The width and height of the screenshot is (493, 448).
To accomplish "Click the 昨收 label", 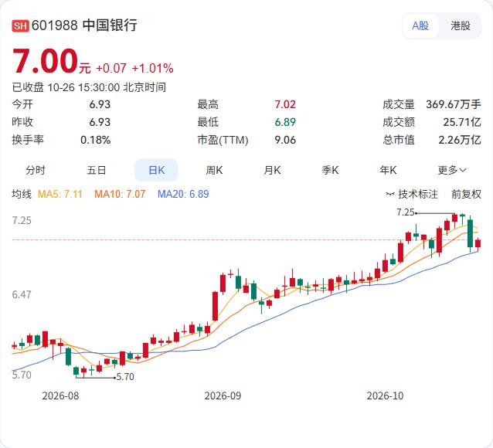I will pyautogui.click(x=22, y=122).
